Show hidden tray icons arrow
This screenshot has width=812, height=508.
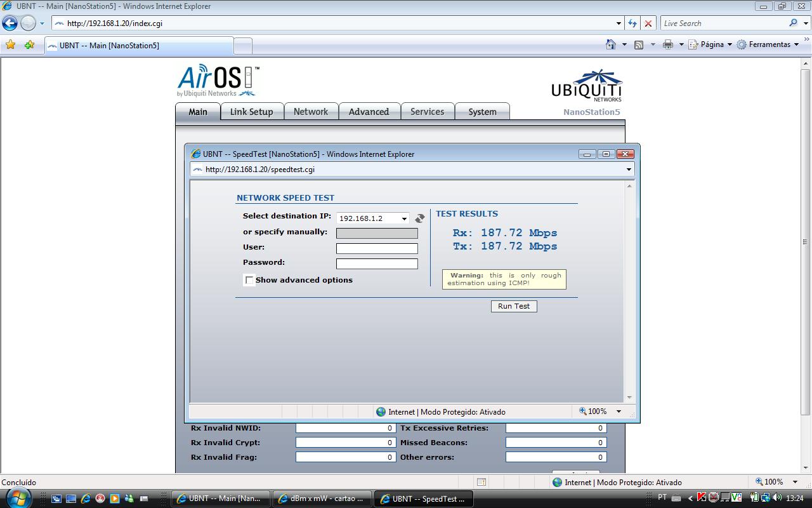[690, 498]
